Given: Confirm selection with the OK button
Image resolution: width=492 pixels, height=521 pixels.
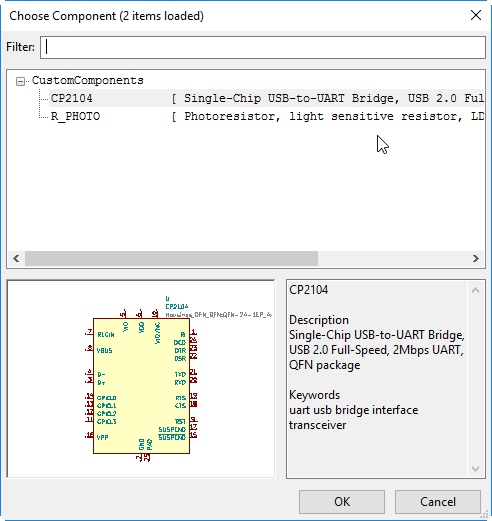Looking at the screenshot, I should pyautogui.click(x=342, y=502).
